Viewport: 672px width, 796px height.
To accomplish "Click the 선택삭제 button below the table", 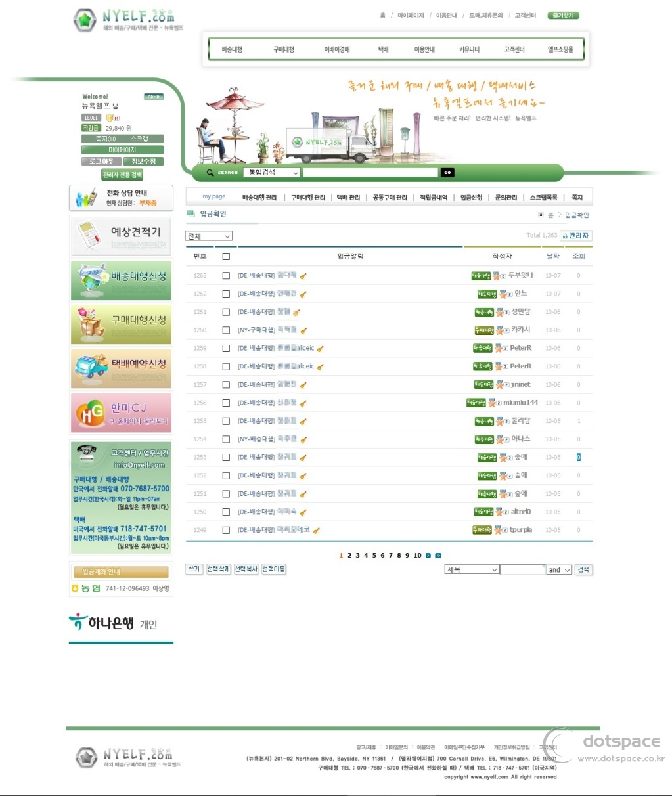I will (x=219, y=569).
